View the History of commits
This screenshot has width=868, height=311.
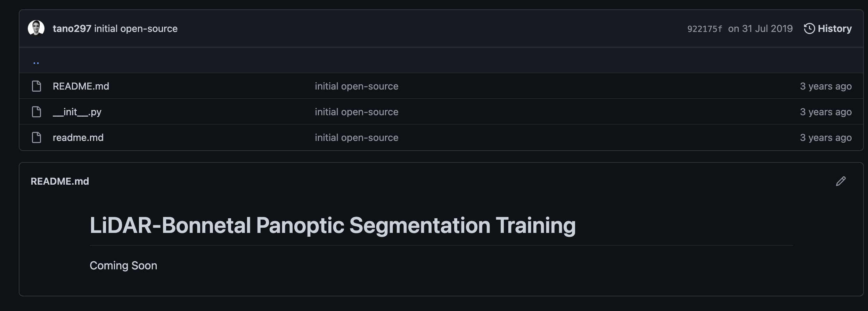tap(828, 28)
